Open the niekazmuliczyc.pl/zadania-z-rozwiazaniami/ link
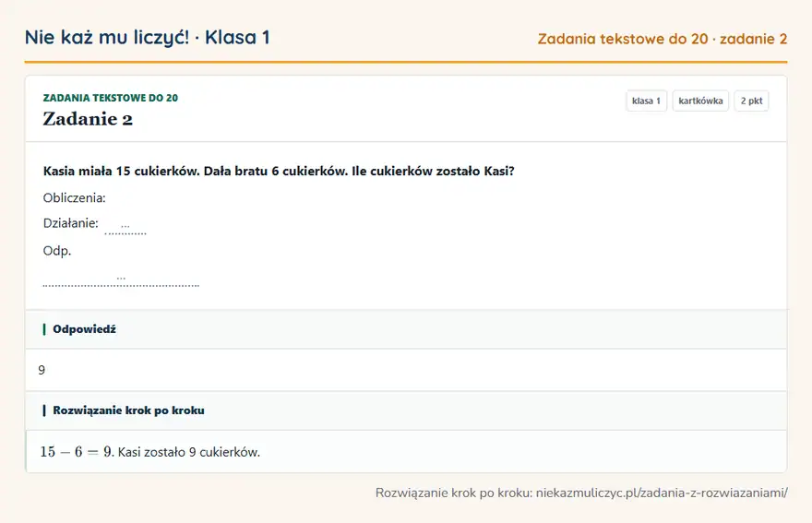This screenshot has height=523, width=812. pyautogui.click(x=662, y=493)
